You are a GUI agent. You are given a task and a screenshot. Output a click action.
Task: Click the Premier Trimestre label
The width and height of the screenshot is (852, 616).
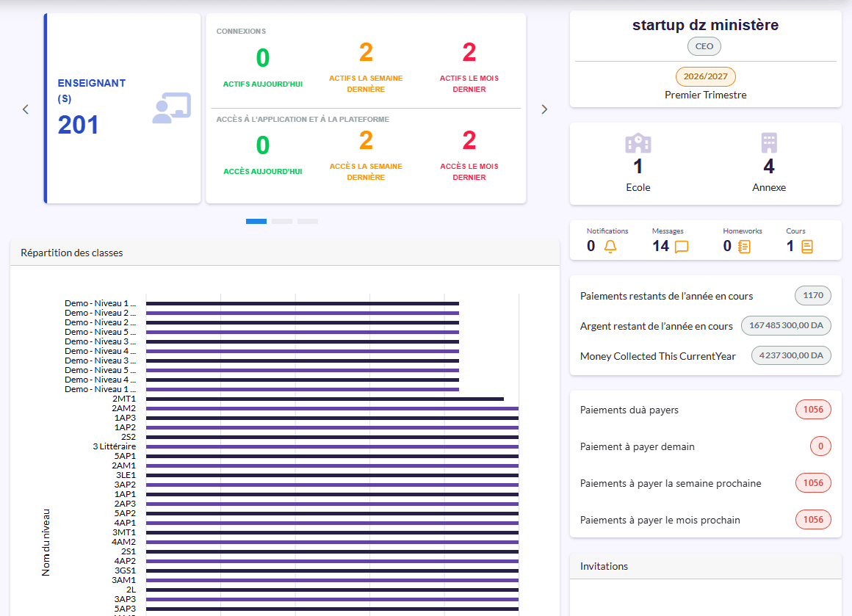click(x=705, y=95)
